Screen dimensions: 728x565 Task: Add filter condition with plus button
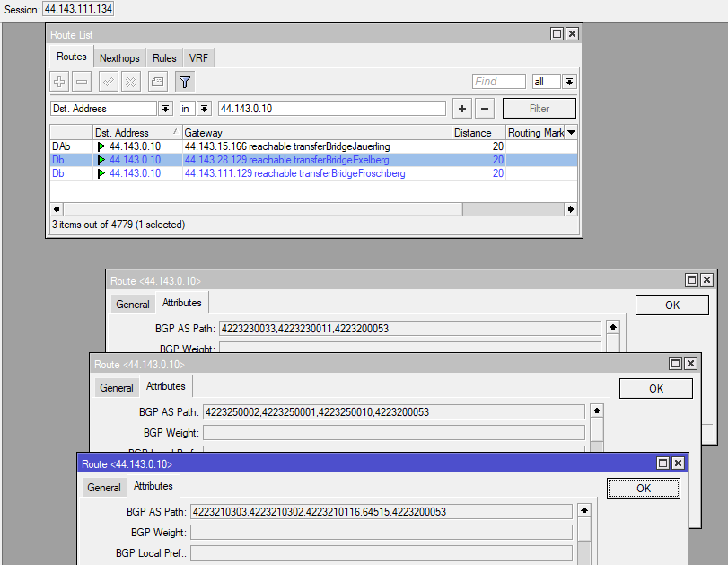click(x=462, y=109)
